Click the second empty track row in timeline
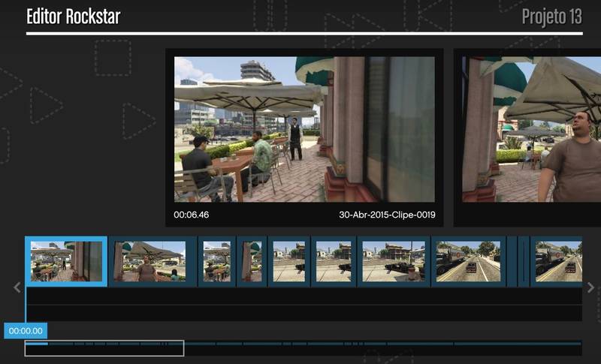601x364 pixels. 304,313
